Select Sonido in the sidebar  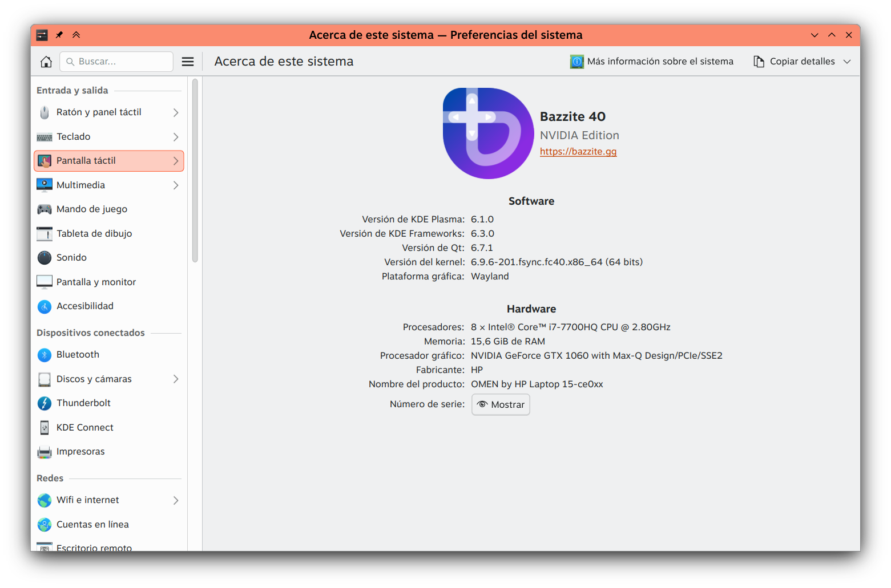[109, 258]
